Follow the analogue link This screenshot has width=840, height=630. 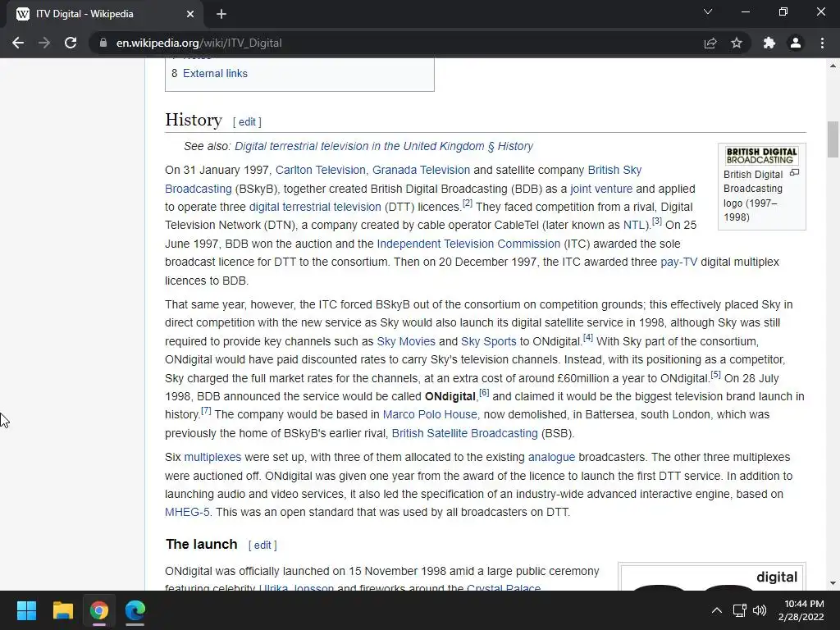coord(551,457)
